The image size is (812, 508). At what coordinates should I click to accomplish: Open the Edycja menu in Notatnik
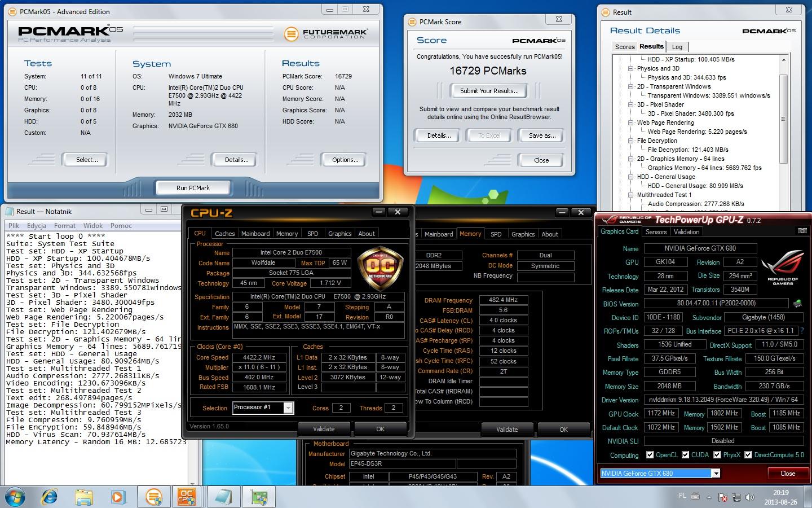37,225
